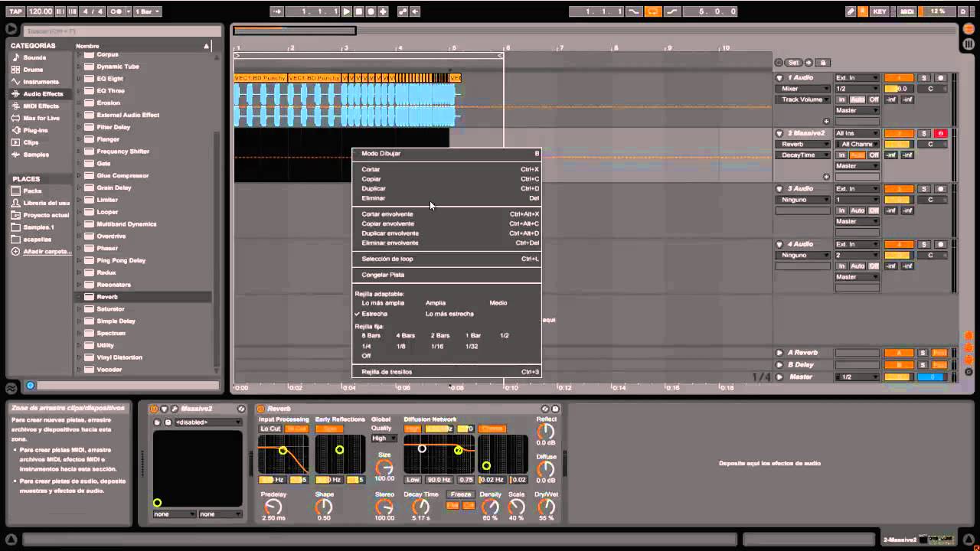This screenshot has height=551, width=980.
Task: Open Samples in the browser categories
Action: point(36,155)
